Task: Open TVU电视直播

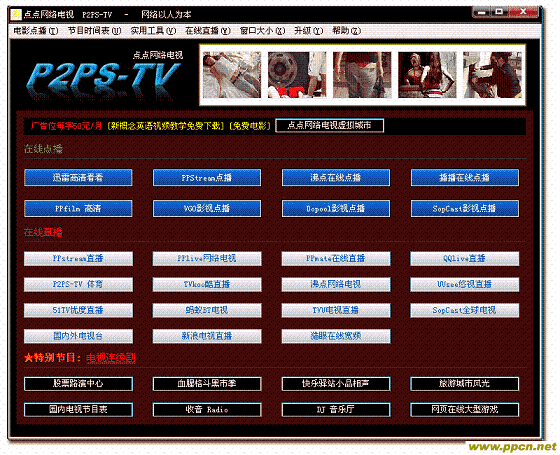Action: point(336,310)
